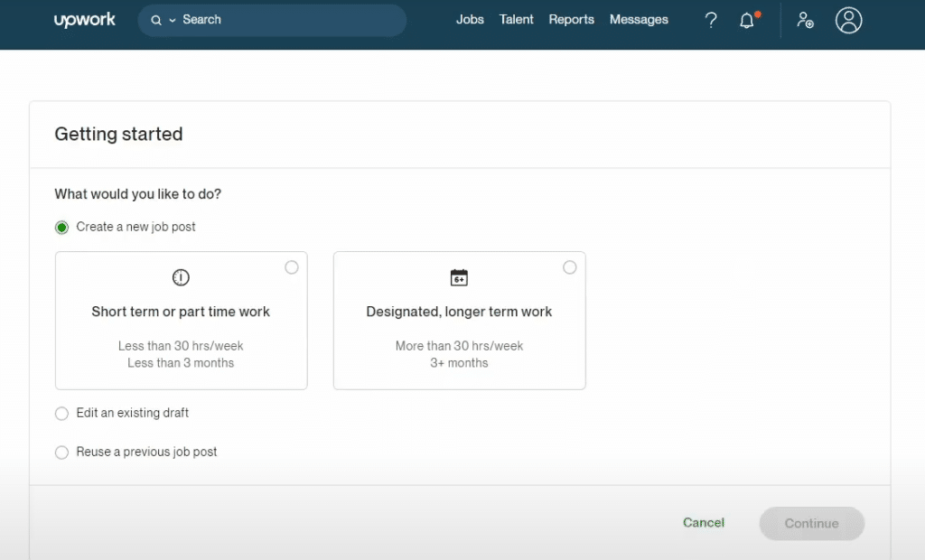
Task: Open the profile avatar icon
Action: 848,20
